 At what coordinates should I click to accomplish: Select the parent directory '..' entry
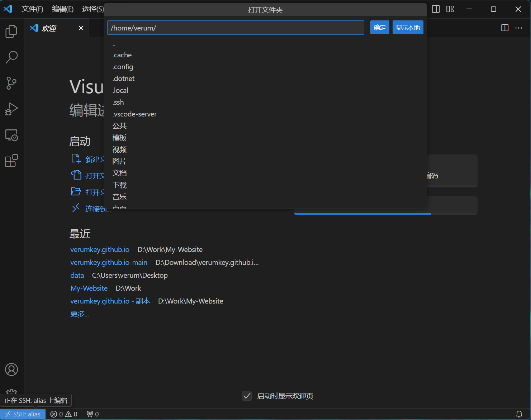pos(265,44)
